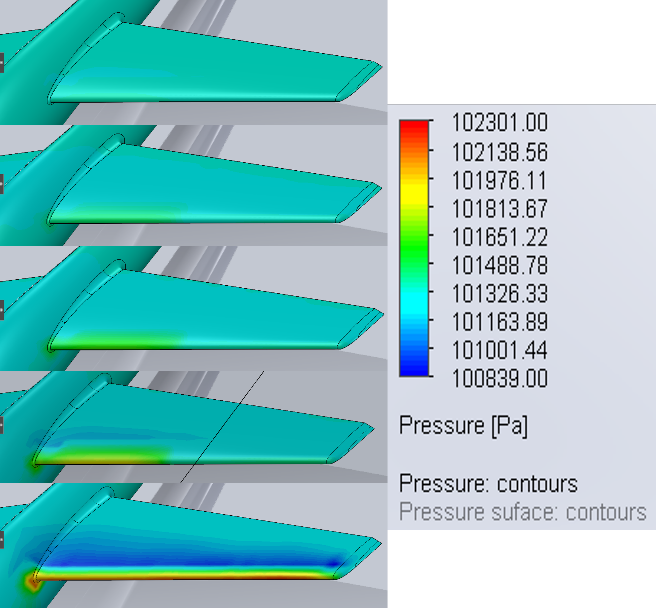
Task: Select the maximum legend value 102301.00
Action: tap(499, 123)
